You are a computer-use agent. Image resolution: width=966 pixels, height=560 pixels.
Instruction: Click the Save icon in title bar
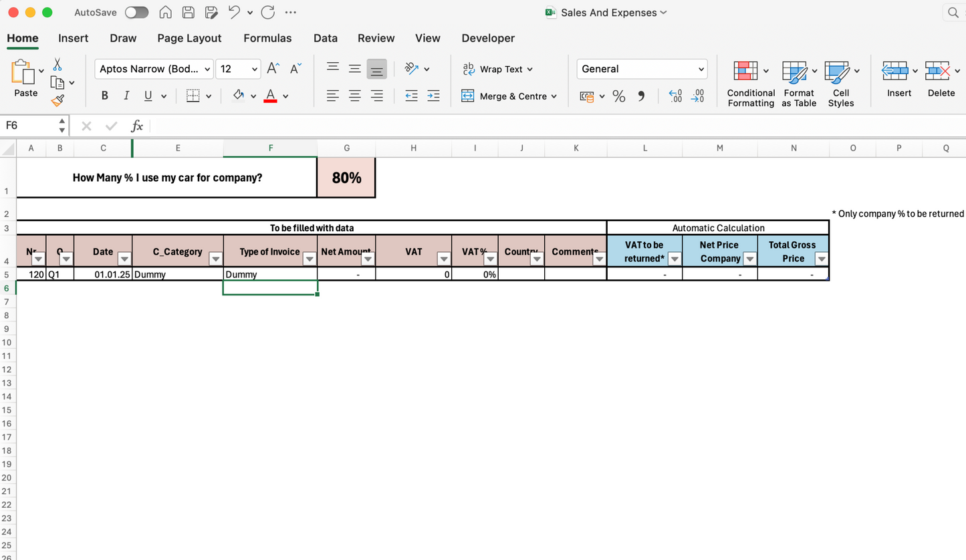[189, 13]
